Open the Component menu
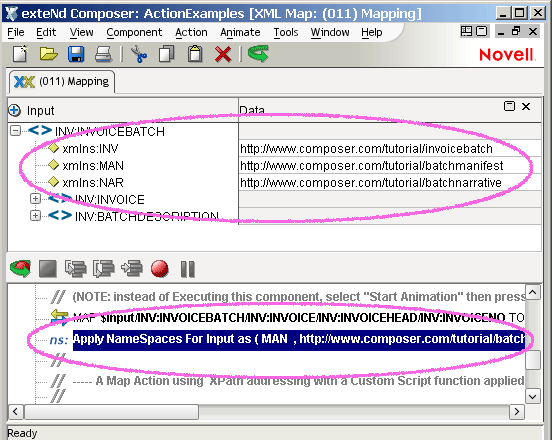Image resolution: width=552 pixels, height=440 pixels. 134,32
